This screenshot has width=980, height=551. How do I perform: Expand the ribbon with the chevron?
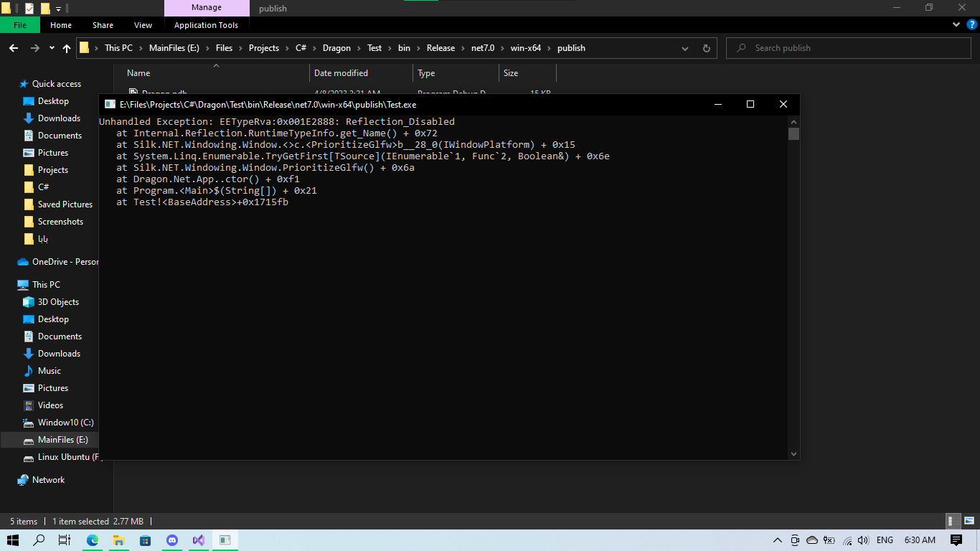tap(956, 24)
